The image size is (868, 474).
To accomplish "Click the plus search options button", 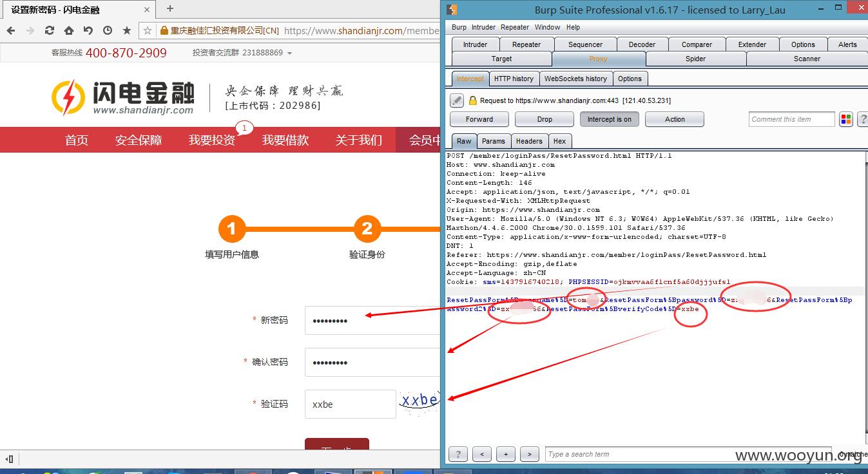I will click(x=506, y=454).
